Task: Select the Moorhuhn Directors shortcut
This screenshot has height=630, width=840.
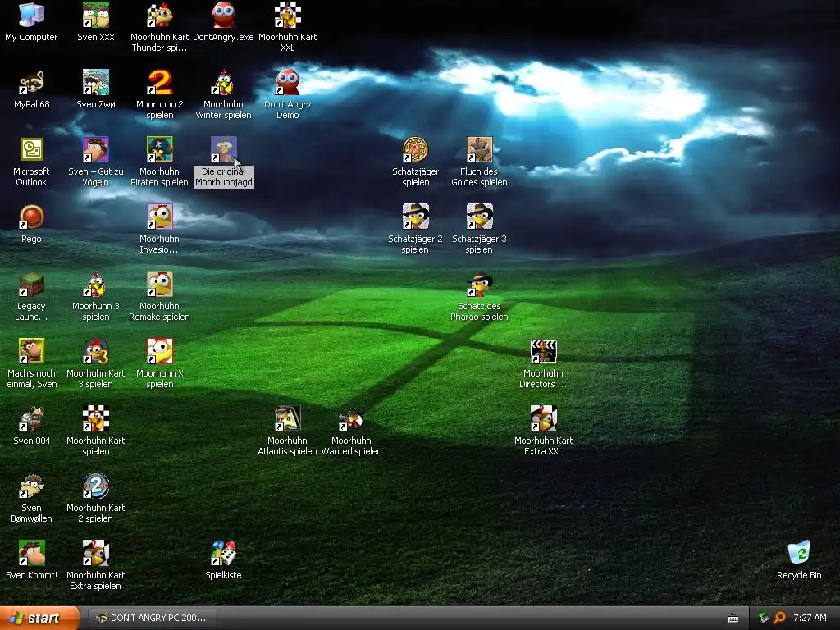Action: pyautogui.click(x=543, y=351)
